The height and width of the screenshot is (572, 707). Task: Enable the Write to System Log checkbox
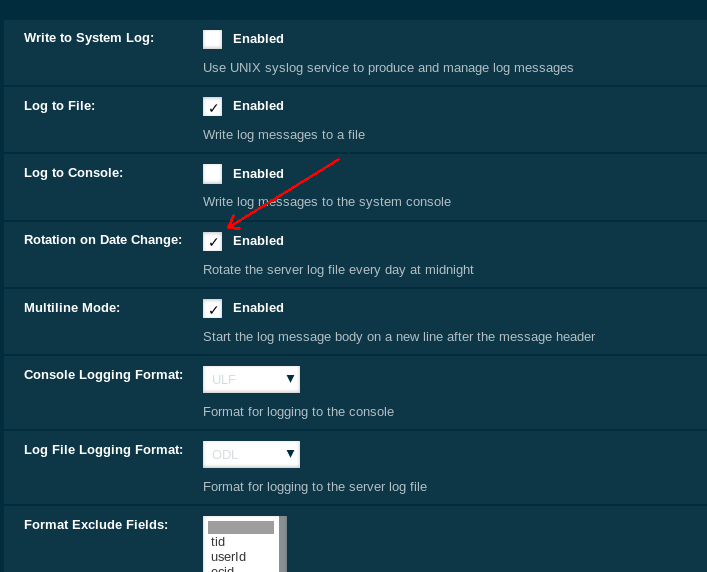[x=212, y=39]
